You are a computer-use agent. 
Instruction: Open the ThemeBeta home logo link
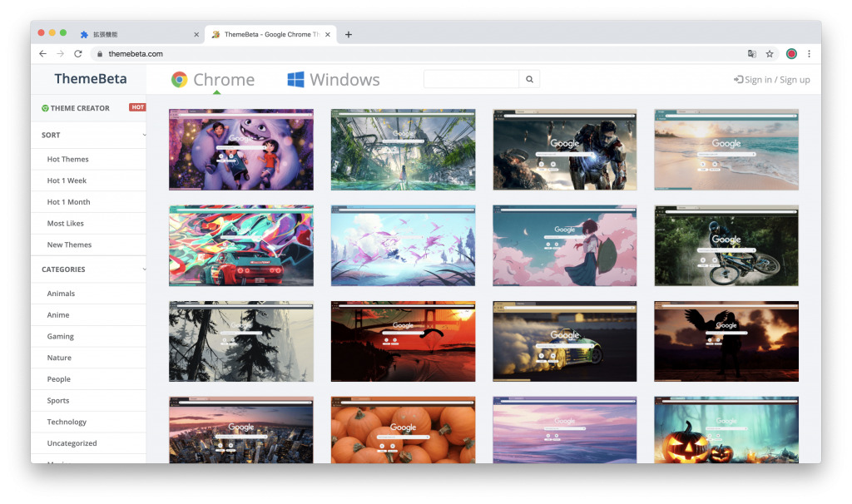pyautogui.click(x=91, y=79)
